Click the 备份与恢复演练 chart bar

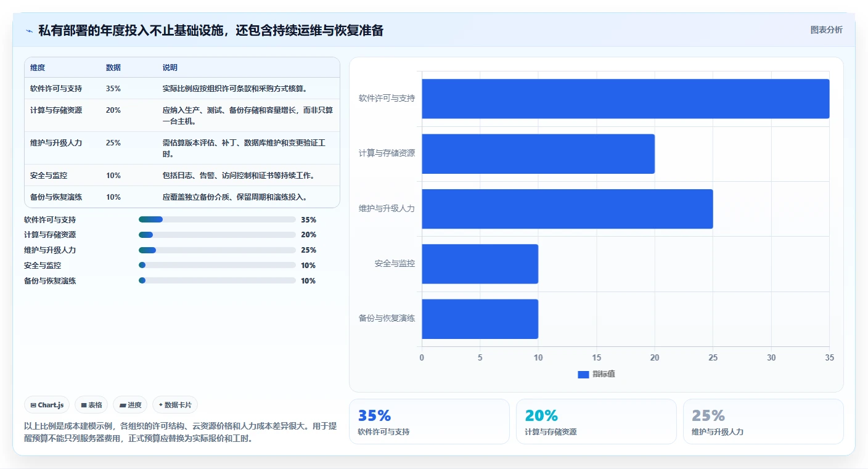[480, 319]
